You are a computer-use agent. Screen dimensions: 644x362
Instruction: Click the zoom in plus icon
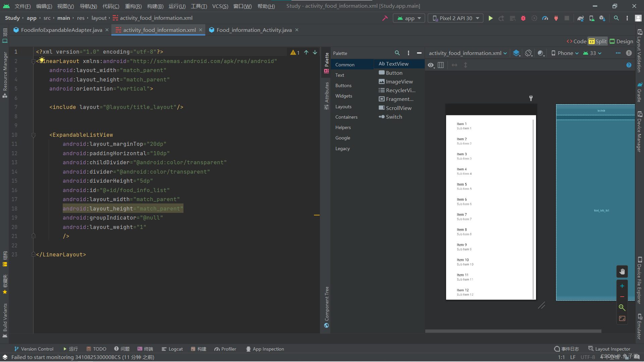(x=622, y=286)
